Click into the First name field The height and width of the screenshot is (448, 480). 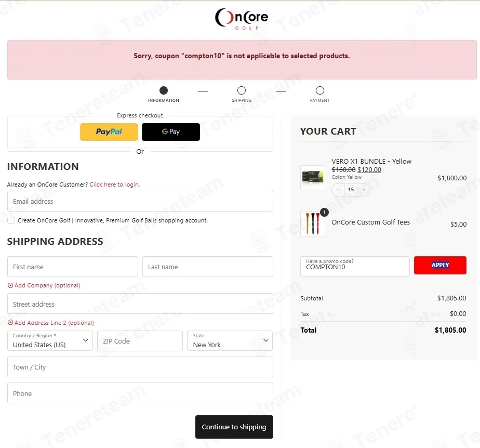pos(73,267)
